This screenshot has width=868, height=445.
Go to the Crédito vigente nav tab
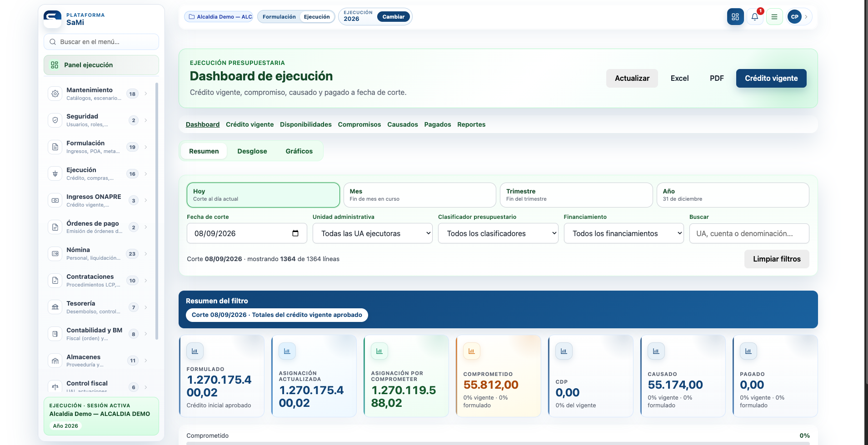(x=249, y=124)
